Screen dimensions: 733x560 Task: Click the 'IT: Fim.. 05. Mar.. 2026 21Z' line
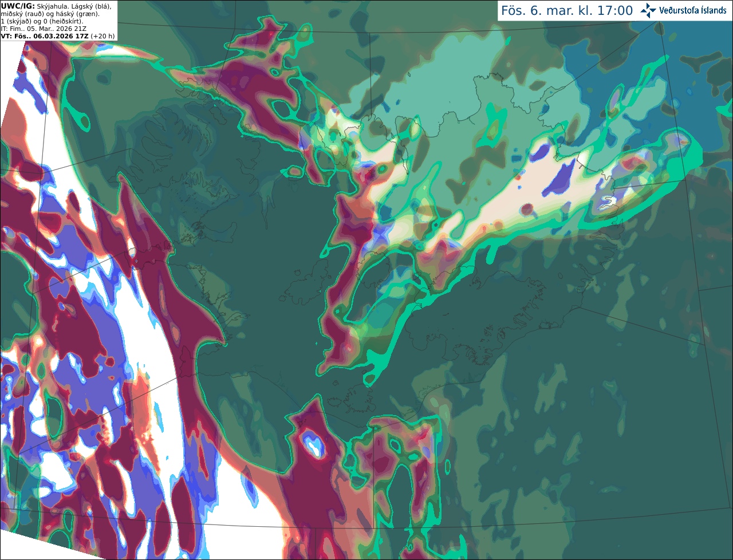44,29
